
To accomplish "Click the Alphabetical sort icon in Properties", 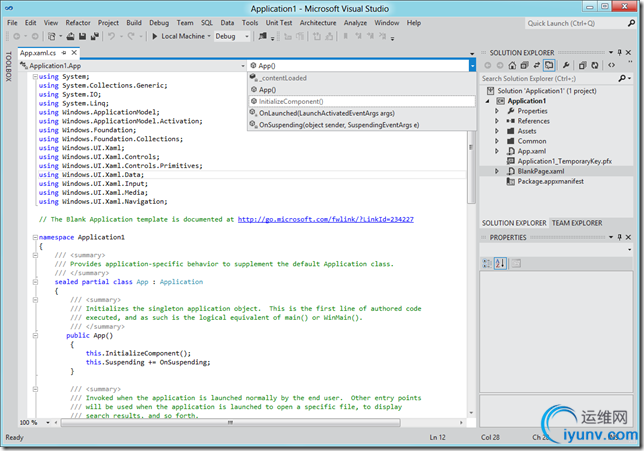I will [500, 263].
